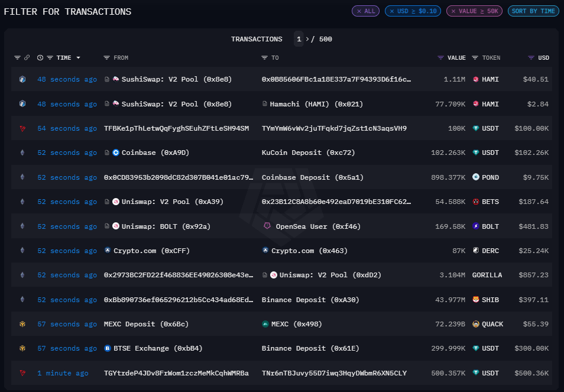This screenshot has height=392, width=564.
Task: Click the DERC token icon
Action: (475, 250)
